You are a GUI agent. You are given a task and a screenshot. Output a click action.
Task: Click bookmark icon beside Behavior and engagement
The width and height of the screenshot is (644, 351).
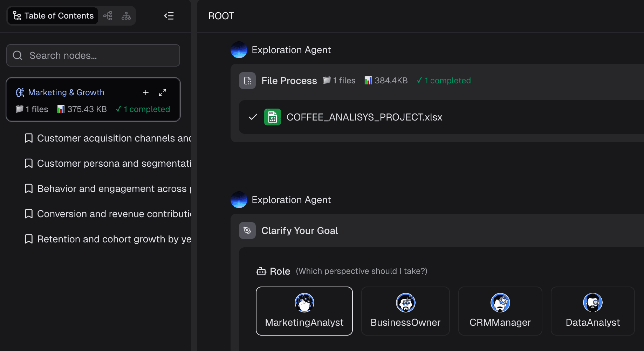click(29, 189)
